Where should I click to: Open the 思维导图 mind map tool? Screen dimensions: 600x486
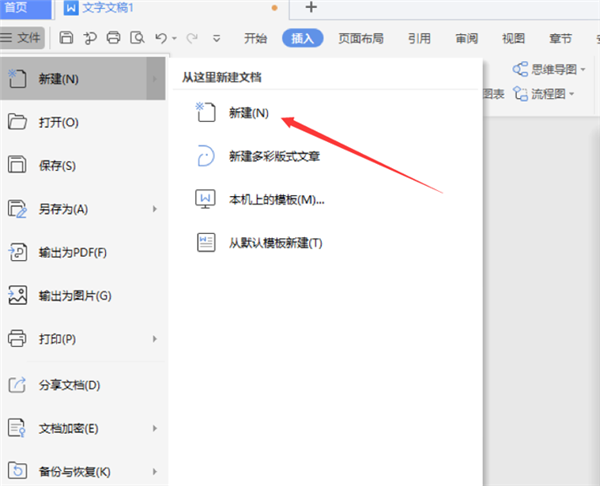coord(544,69)
